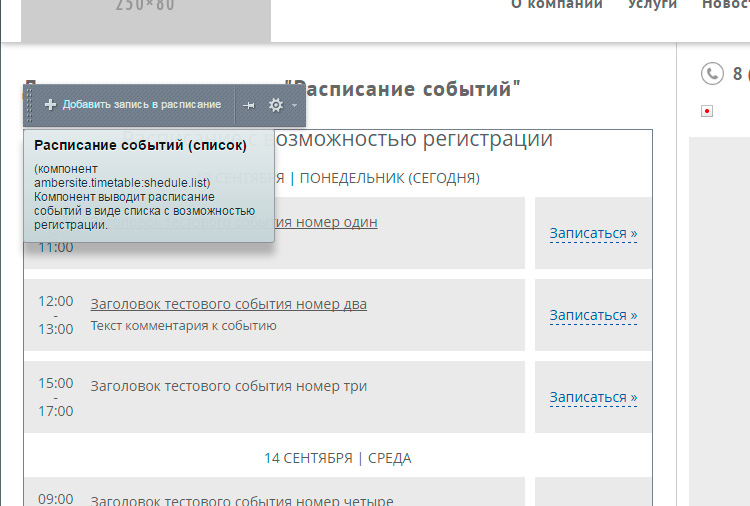The height and width of the screenshot is (506, 750).
Task: Select event title "номер три"
Action: coord(228,386)
